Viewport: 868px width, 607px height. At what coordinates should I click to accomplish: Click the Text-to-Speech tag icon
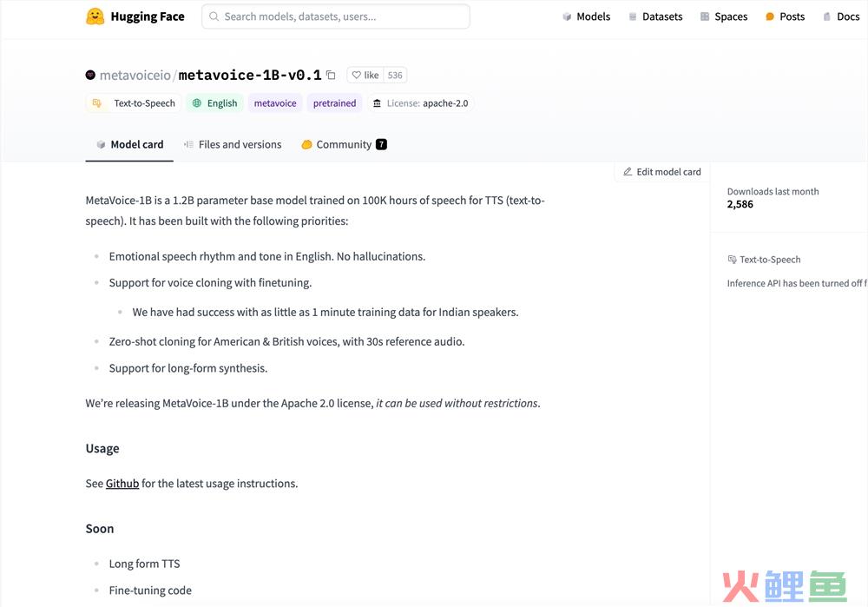pos(97,103)
